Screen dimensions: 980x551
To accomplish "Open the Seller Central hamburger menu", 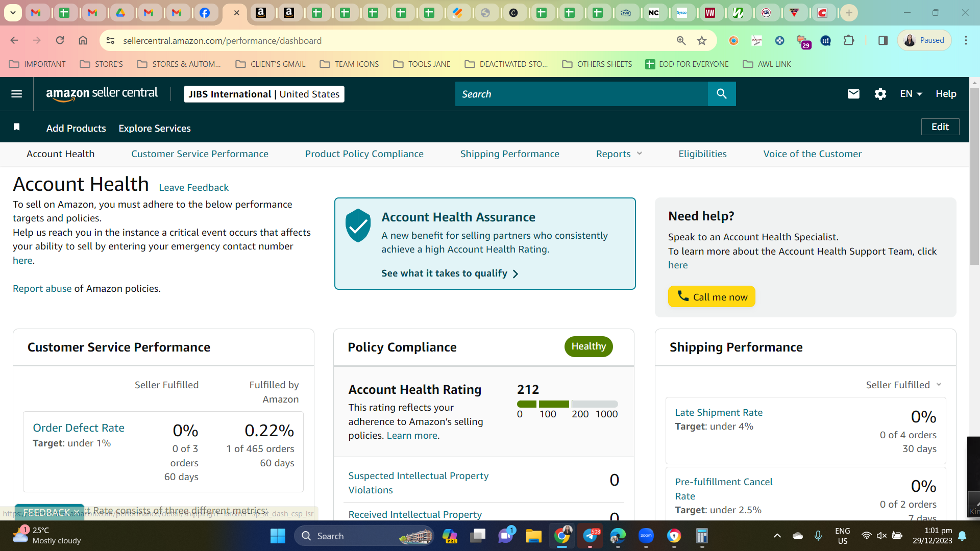I will 16,94.
